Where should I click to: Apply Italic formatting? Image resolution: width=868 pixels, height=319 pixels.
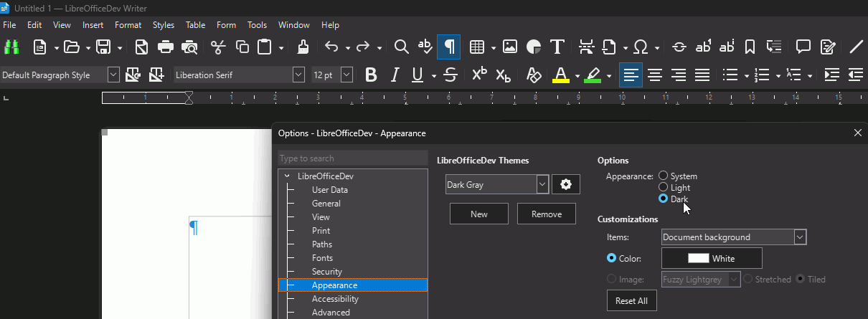394,75
